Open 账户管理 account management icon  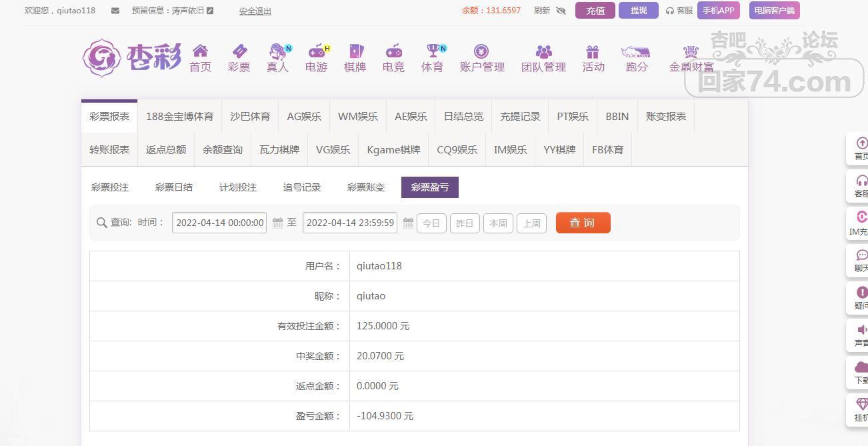pyautogui.click(x=481, y=52)
